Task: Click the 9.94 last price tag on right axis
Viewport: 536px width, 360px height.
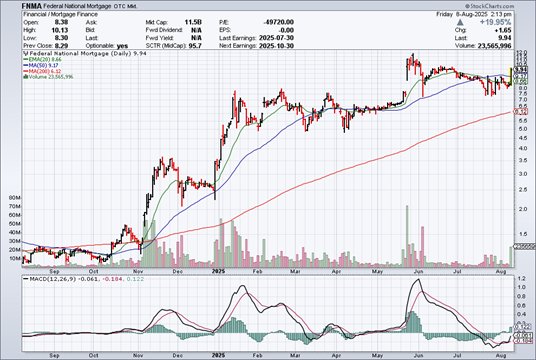Action: point(521,70)
